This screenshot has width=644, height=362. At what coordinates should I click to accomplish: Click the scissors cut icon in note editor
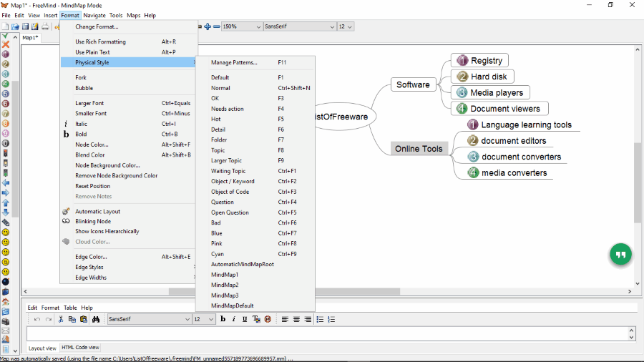tap(61, 319)
